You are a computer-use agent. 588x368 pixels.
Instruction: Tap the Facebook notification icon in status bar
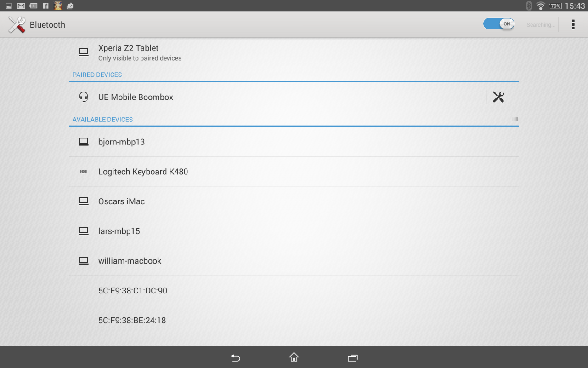point(45,6)
